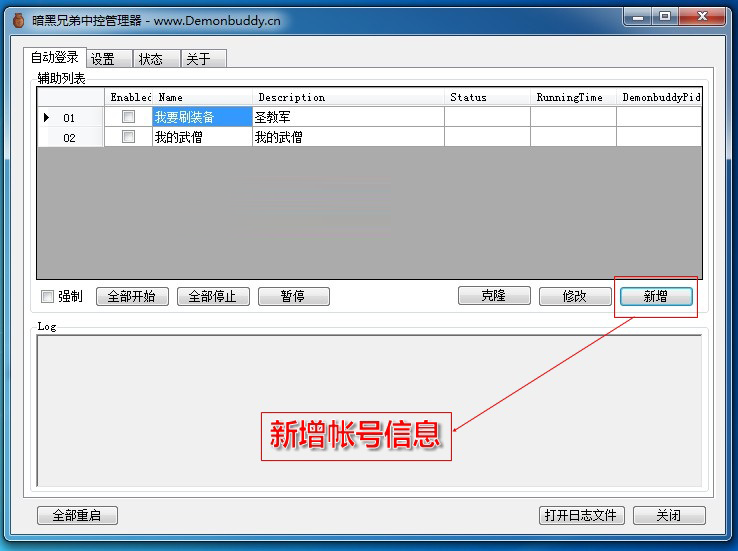Viewport: 738px width, 551px height.
Task: Click the 修改 button
Action: [574, 297]
